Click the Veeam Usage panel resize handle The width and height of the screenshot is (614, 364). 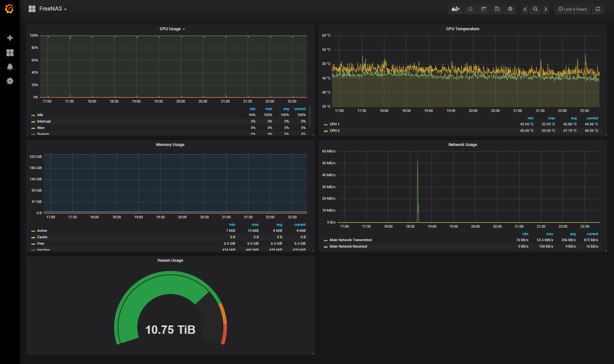[313, 353]
